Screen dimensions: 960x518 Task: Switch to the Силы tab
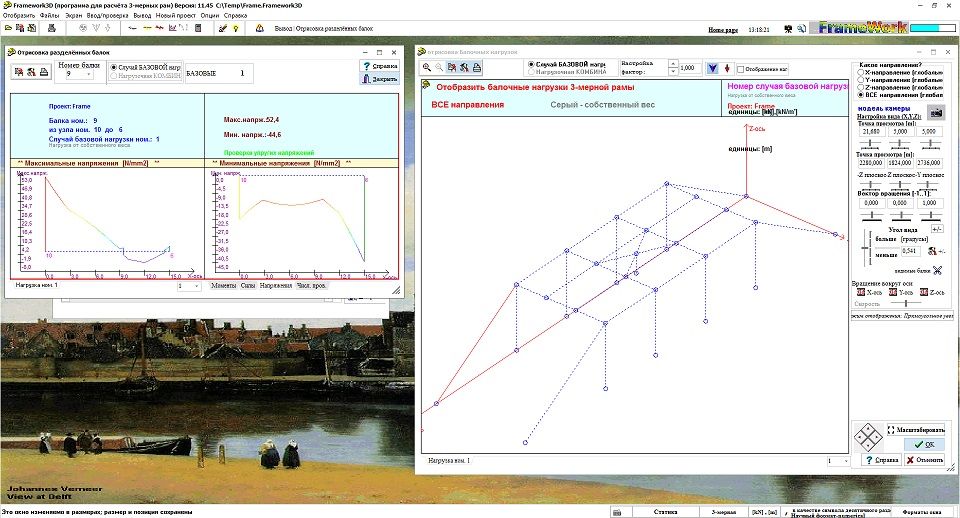point(248,285)
